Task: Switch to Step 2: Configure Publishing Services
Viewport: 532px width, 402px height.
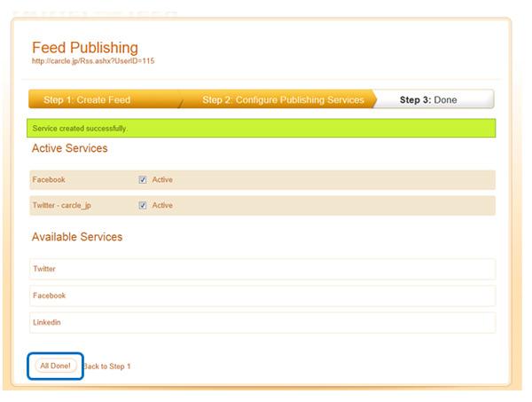Action: coord(283,100)
